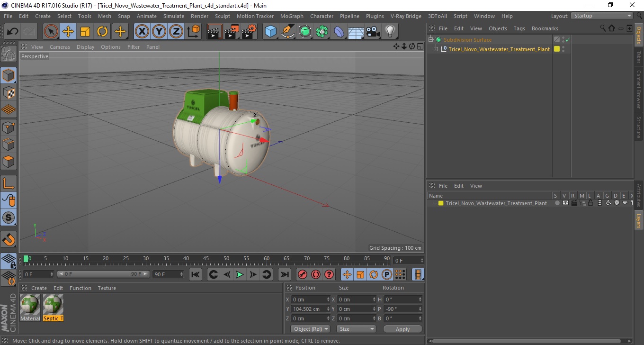
Task: Toggle layer view visibility eye icon
Action: (565, 203)
